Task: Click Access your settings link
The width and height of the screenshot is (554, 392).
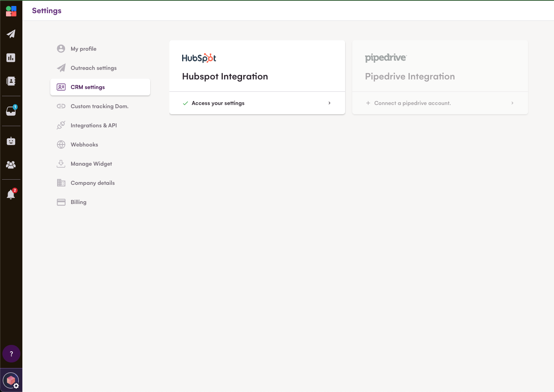Action: [x=218, y=103]
